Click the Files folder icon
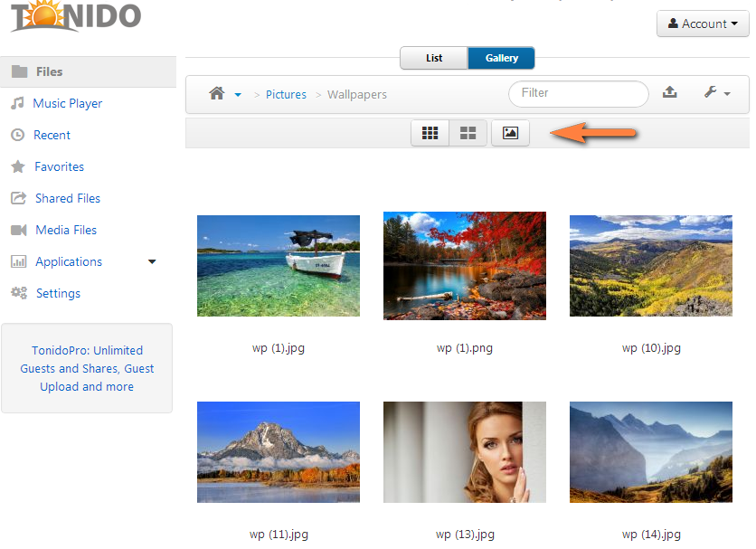 tap(19, 71)
